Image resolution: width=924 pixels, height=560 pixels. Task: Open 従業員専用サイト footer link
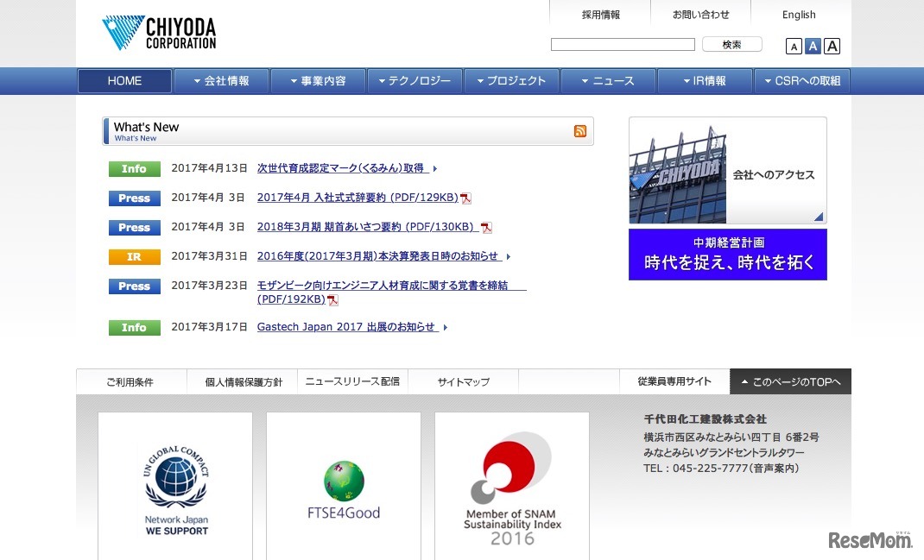pyautogui.click(x=674, y=381)
